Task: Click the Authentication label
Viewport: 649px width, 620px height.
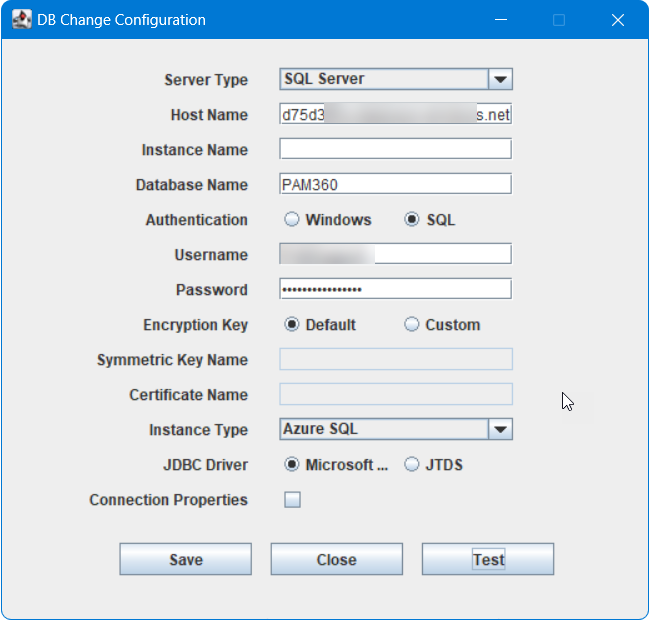Action: (x=197, y=220)
